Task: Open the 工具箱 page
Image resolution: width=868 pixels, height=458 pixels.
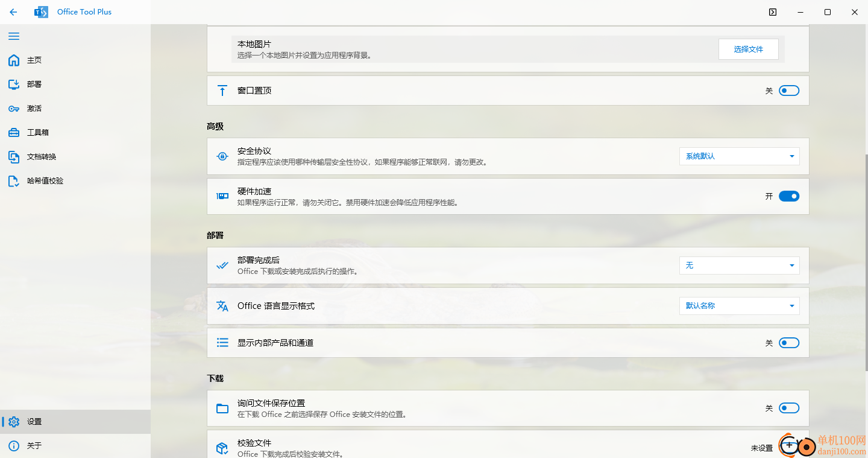Action: point(75,133)
